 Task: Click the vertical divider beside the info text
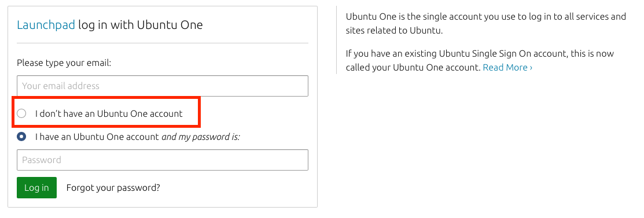[x=336, y=40]
